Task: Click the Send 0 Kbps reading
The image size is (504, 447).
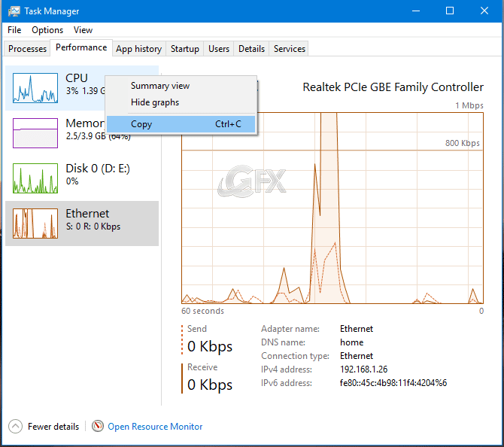Action: pyautogui.click(x=210, y=346)
